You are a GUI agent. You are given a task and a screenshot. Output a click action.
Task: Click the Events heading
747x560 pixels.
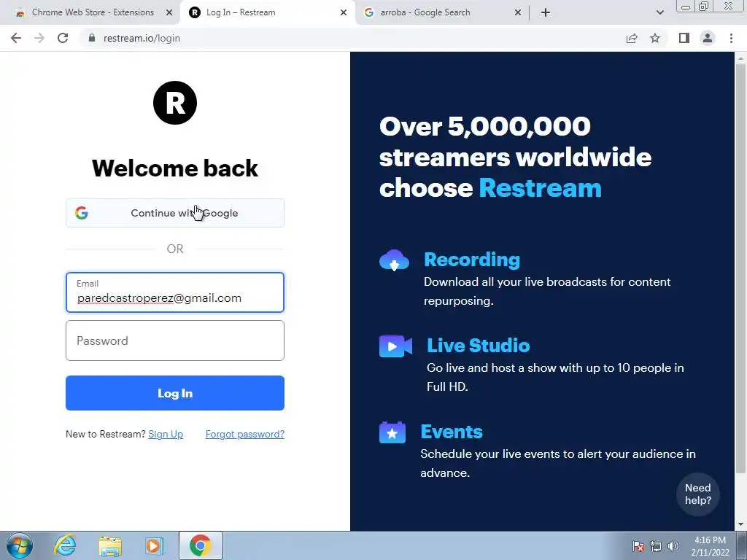[451, 432]
